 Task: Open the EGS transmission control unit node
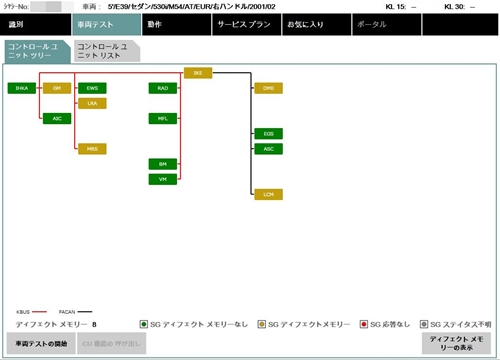268,134
